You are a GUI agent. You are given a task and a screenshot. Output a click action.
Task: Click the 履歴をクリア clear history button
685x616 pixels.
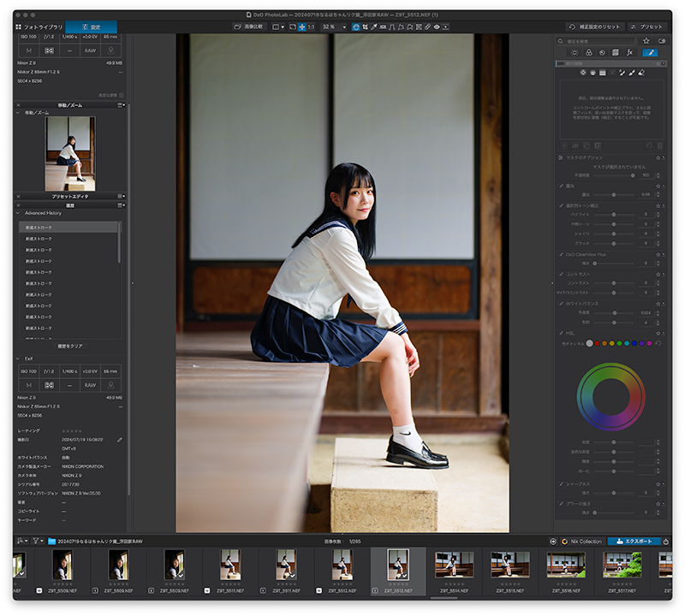70,346
